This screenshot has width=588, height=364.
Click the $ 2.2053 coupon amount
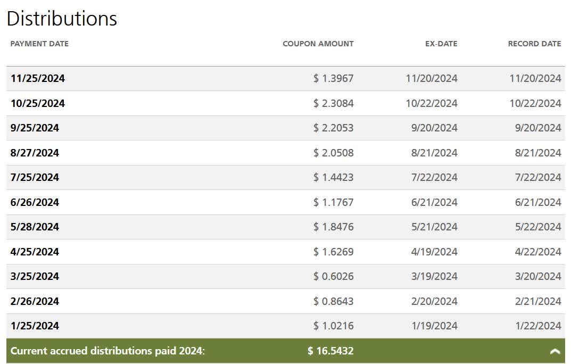coord(333,128)
